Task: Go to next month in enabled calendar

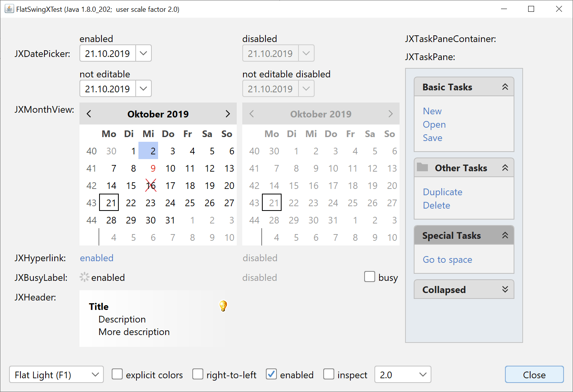Action: pos(228,114)
